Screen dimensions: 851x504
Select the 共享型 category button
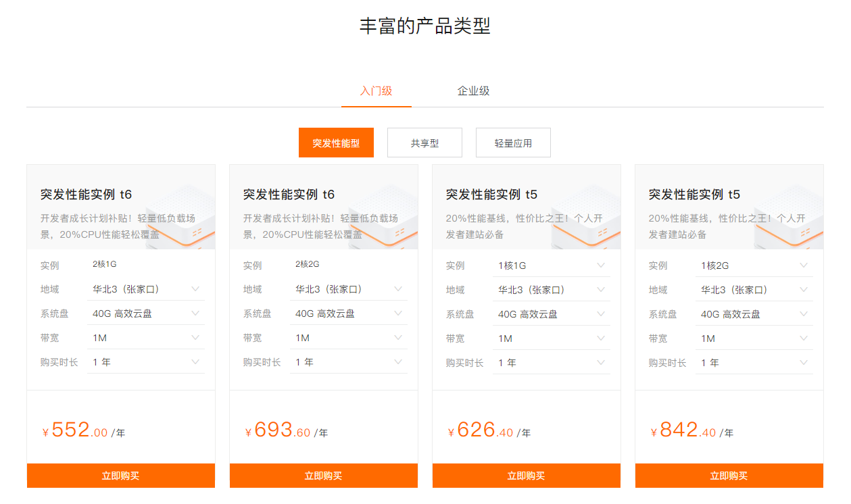coord(424,143)
